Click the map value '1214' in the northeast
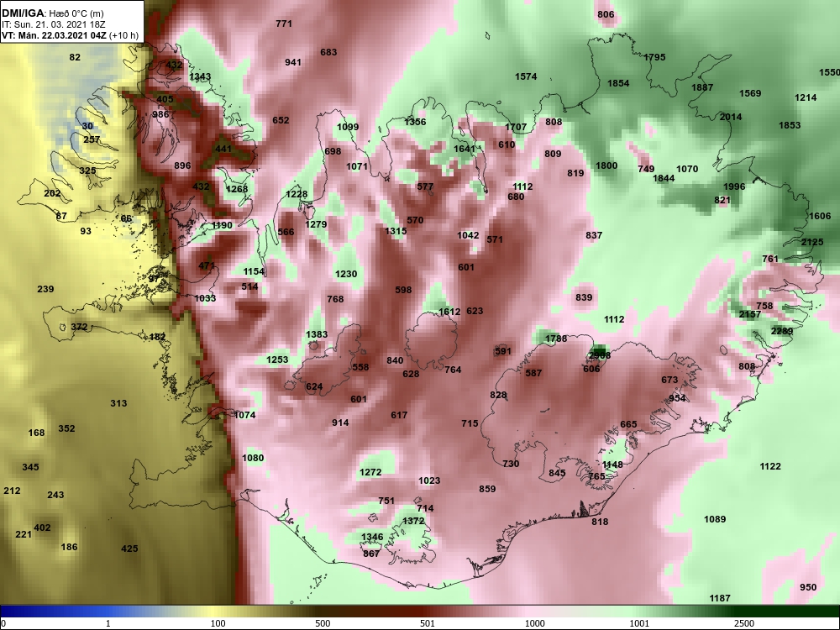 [806, 97]
